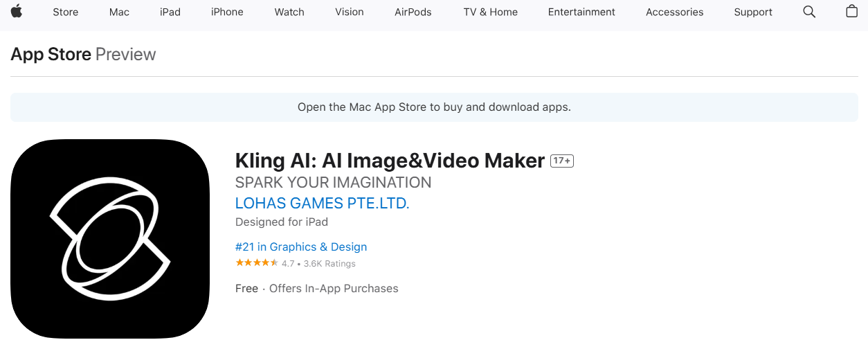
Task: Click the 17+ age rating badge
Action: click(562, 161)
